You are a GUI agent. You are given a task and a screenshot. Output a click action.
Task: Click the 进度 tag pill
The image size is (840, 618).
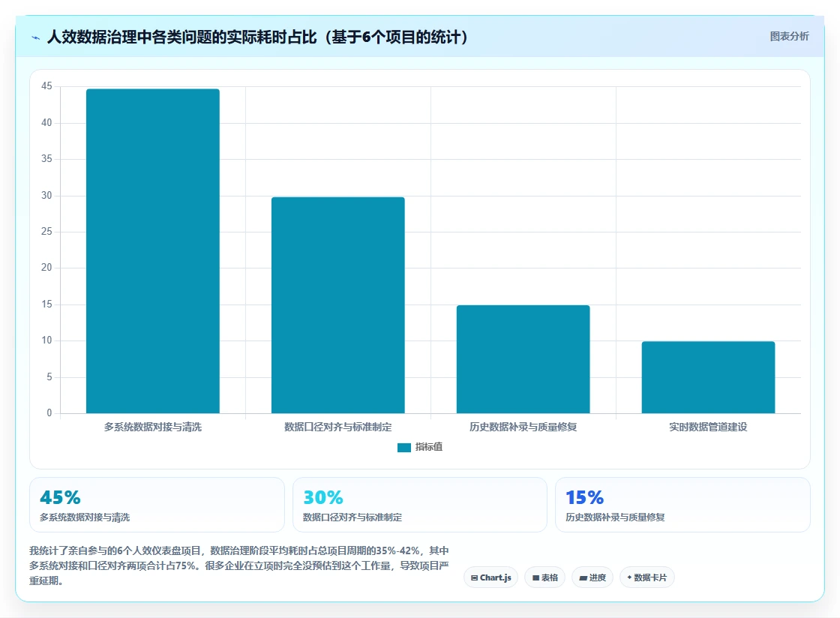(592, 577)
